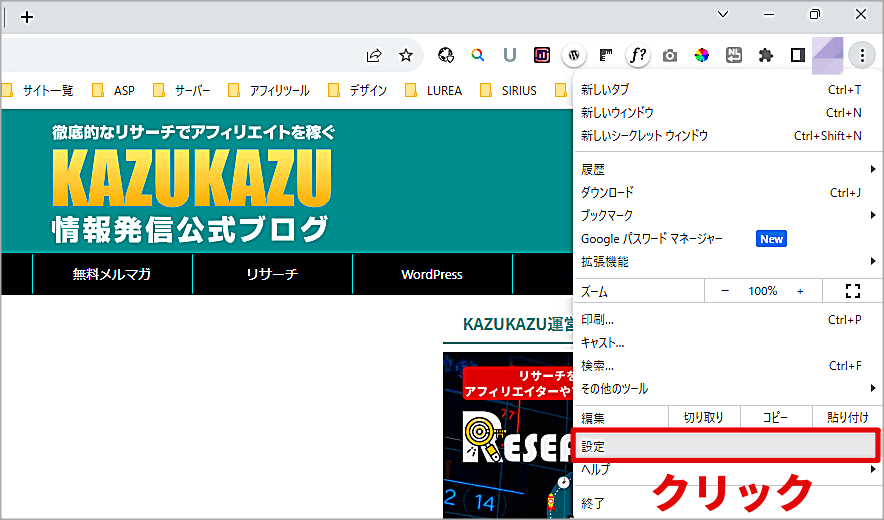Select 新しいウィンドウ from the menu

coord(728,113)
